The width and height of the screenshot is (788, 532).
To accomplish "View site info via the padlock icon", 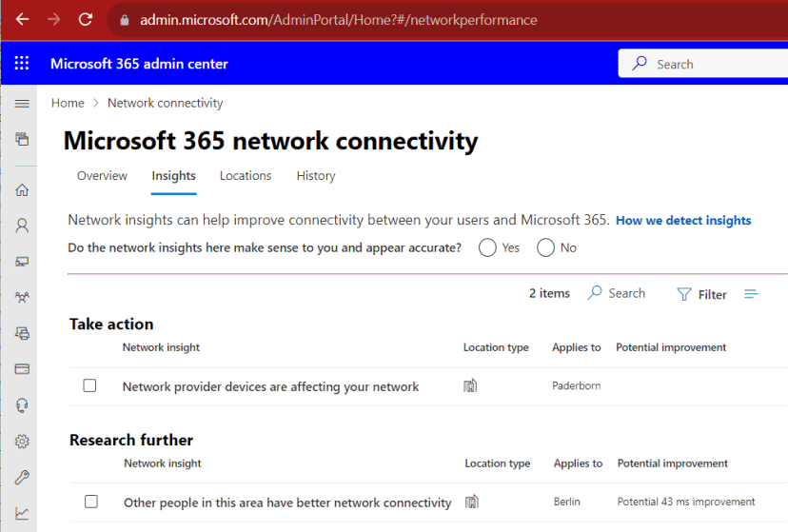I will [125, 20].
